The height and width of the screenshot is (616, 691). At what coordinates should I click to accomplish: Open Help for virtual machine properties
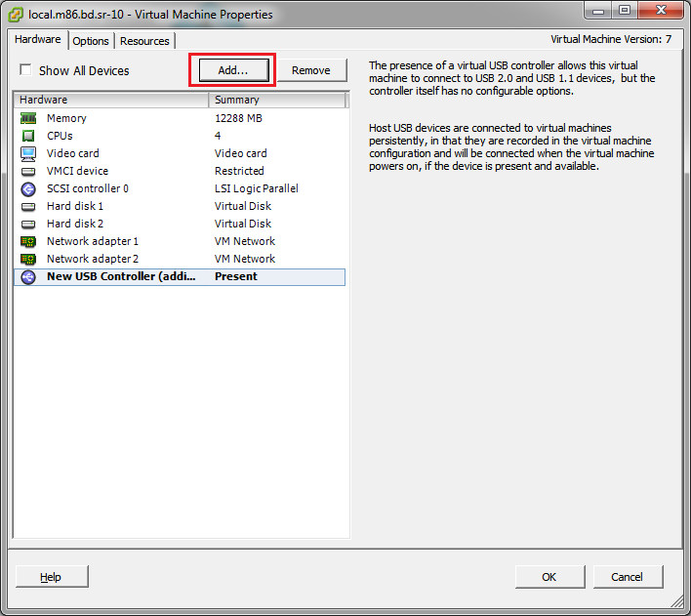(x=51, y=577)
